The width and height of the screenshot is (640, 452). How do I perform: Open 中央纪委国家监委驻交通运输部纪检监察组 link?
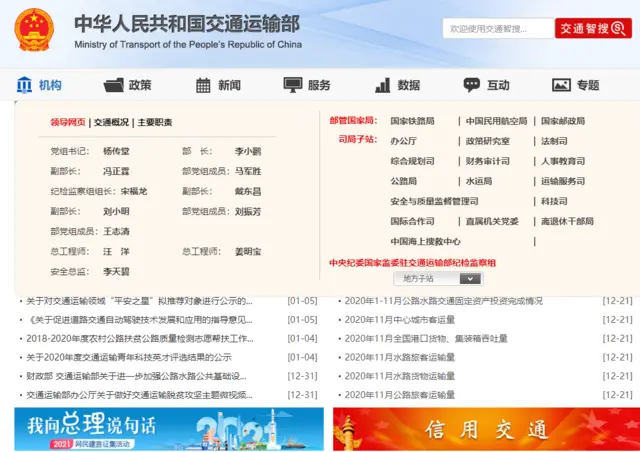(x=412, y=263)
